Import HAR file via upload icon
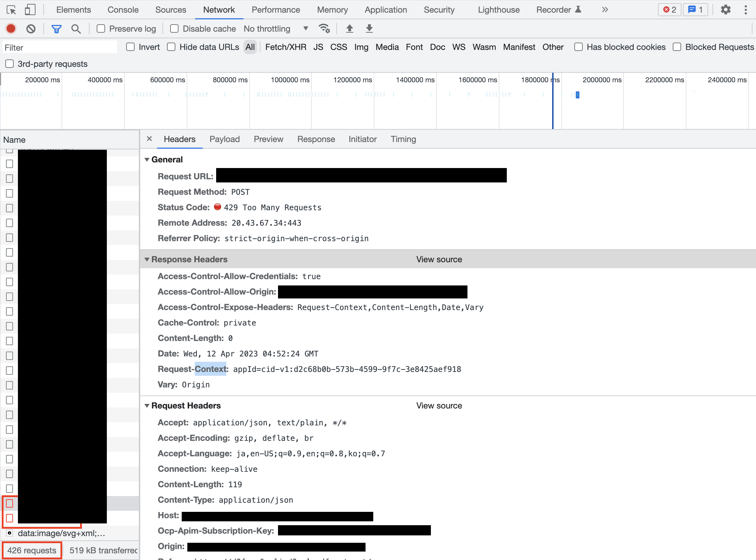This screenshot has height=560, width=756. coord(350,28)
